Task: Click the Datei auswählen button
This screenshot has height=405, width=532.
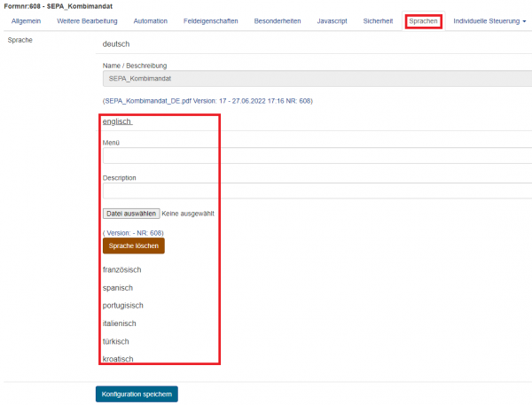Action: [131, 214]
